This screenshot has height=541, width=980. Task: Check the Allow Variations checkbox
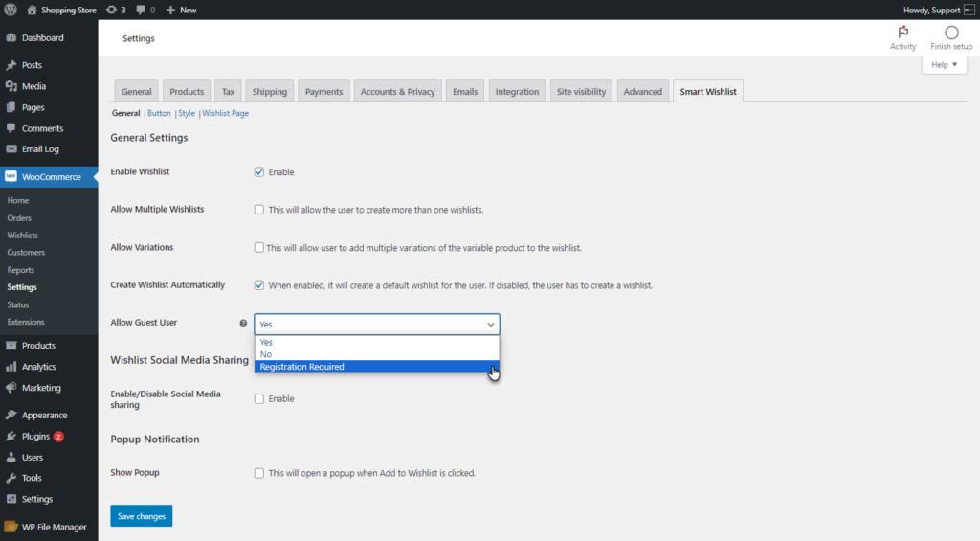pos(258,248)
